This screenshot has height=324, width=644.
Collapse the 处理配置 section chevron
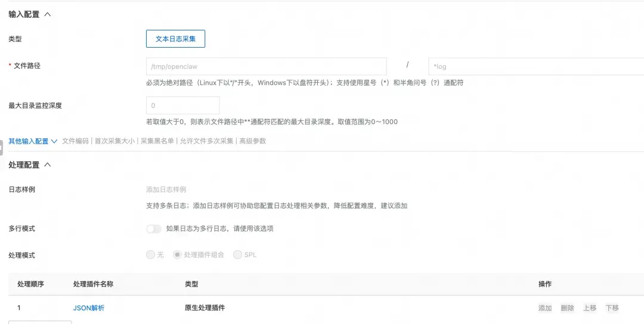click(48, 165)
